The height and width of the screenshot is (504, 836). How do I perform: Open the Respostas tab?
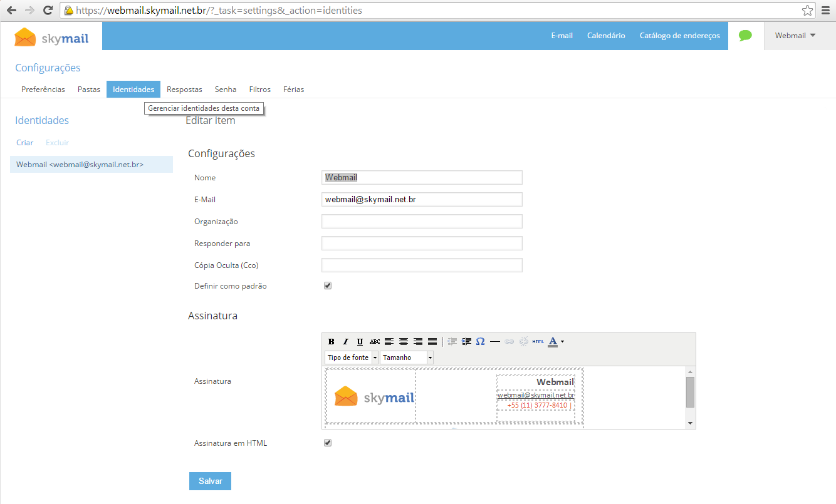(184, 90)
